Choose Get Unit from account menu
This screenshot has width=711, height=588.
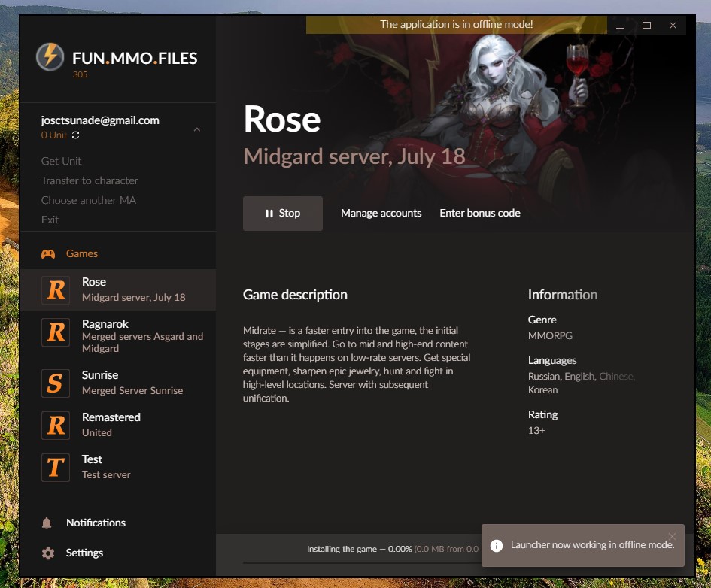click(x=62, y=161)
